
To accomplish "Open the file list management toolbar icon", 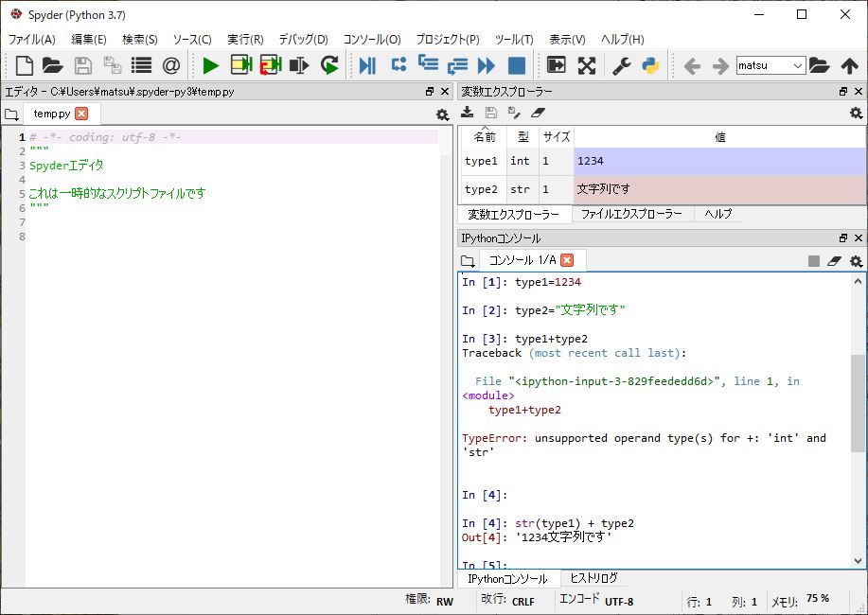I will pyautogui.click(x=142, y=65).
